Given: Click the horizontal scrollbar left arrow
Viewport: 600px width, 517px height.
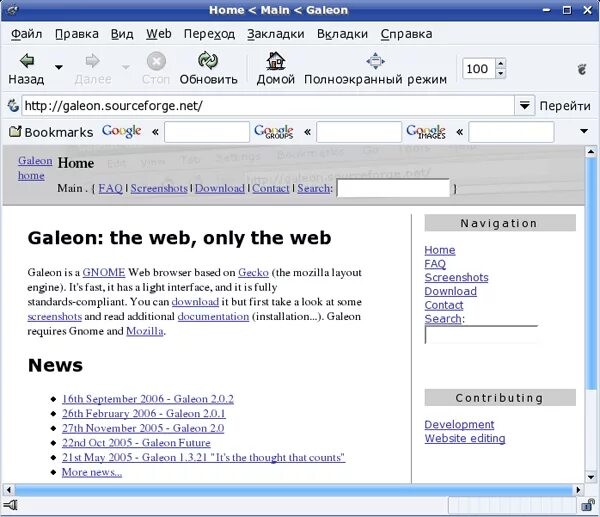Looking at the screenshot, I should click(x=9, y=489).
